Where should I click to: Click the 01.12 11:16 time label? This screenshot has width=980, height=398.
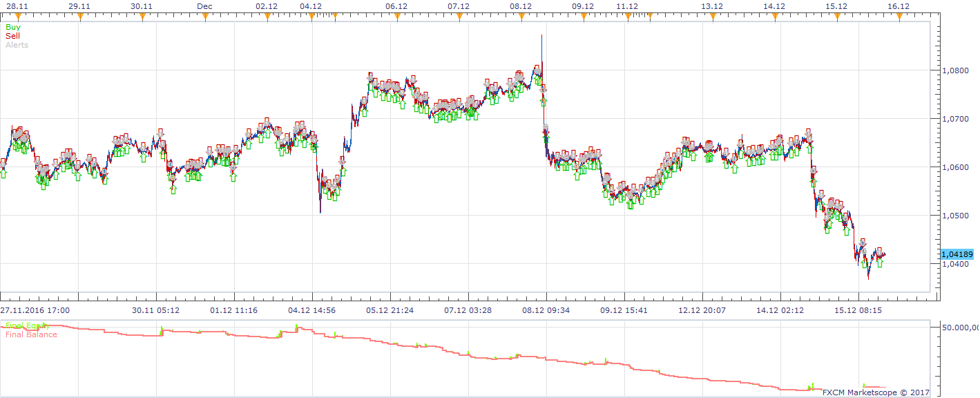tap(233, 310)
